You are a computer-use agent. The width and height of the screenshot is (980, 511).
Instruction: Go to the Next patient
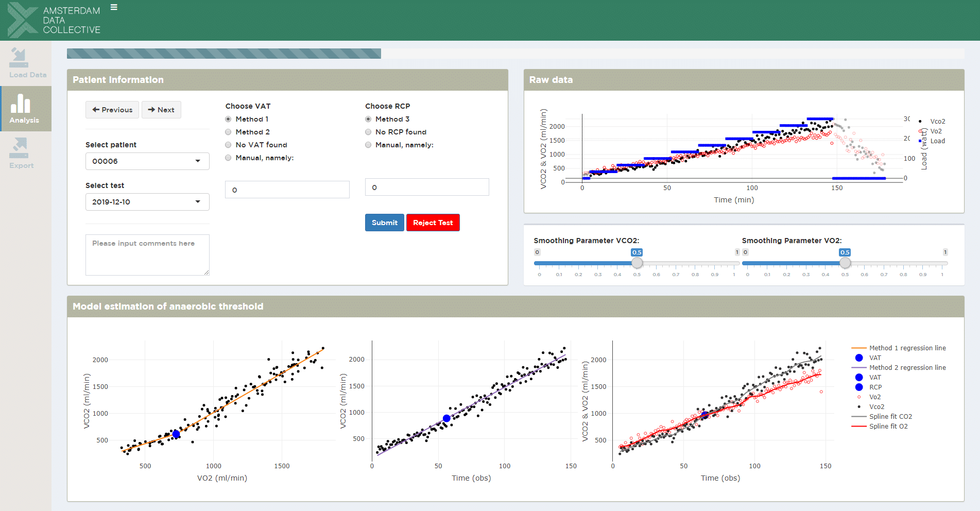tap(161, 110)
